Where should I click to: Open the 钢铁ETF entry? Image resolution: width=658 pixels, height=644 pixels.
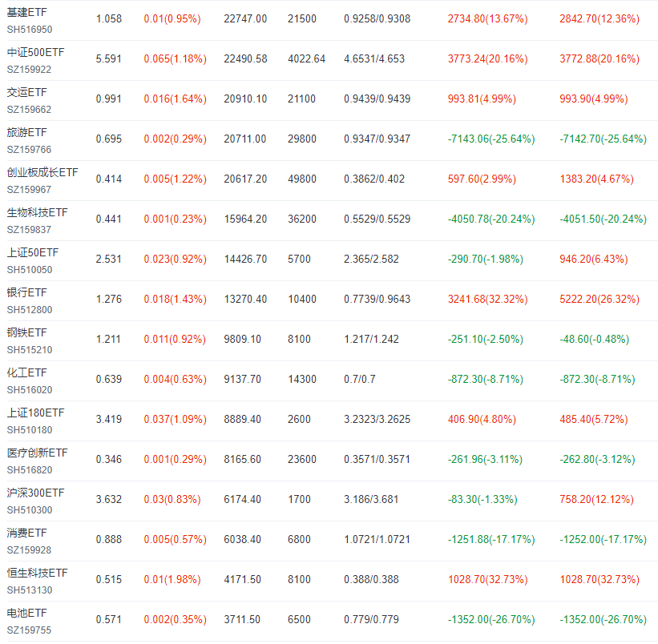27,332
